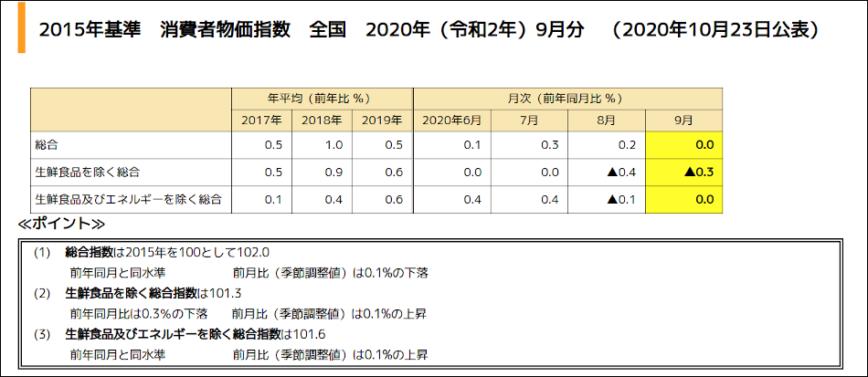The image size is (868, 377).
Task: Click 生鮮食品及びエネルギーを除く総合 row's 7月 value 0.4
Action: 550,200
